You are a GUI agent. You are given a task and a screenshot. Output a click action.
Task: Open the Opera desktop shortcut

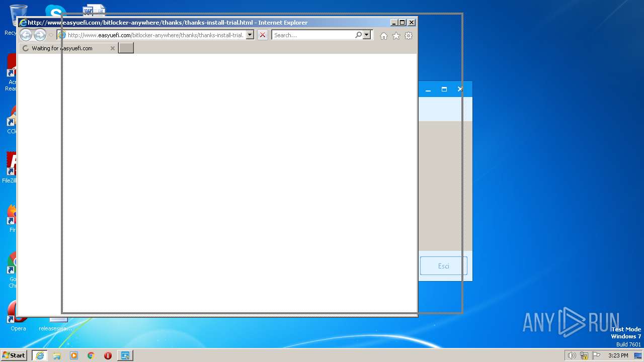pyautogui.click(x=18, y=317)
